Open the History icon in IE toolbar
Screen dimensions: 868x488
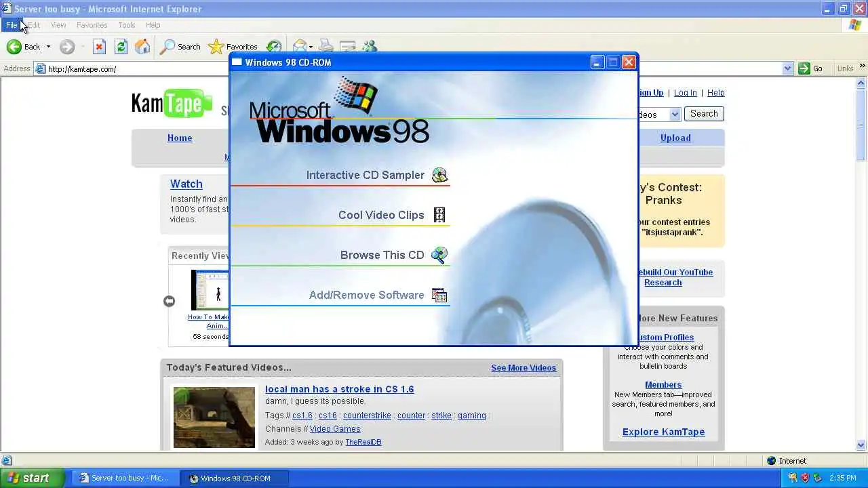(274, 47)
